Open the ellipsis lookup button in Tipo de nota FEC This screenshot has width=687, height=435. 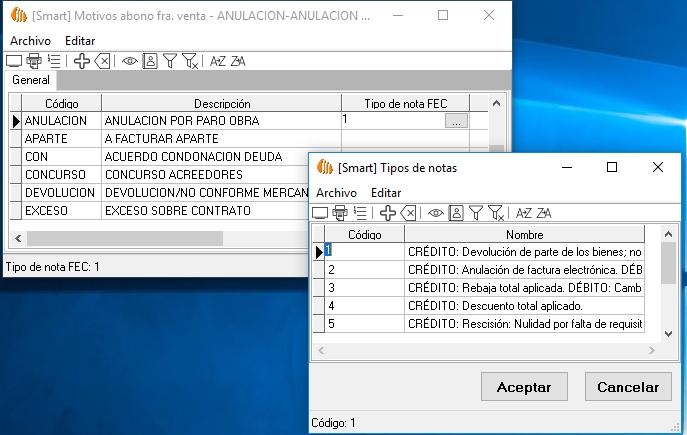pos(455,121)
